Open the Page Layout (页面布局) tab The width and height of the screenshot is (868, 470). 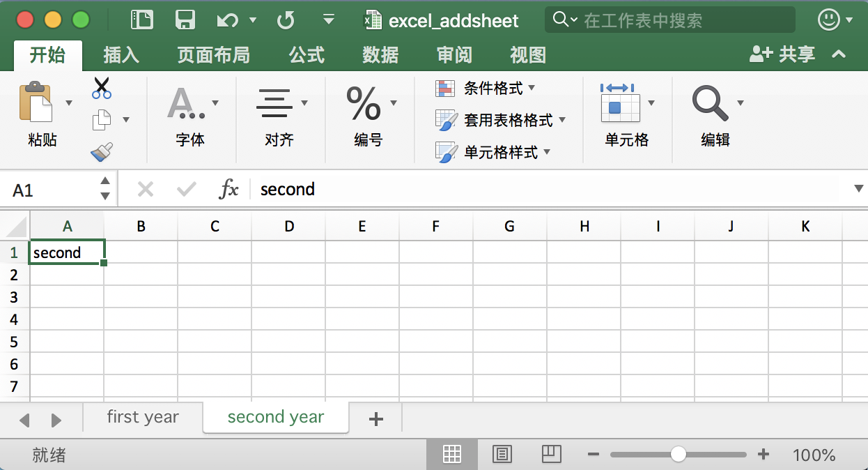coord(213,55)
